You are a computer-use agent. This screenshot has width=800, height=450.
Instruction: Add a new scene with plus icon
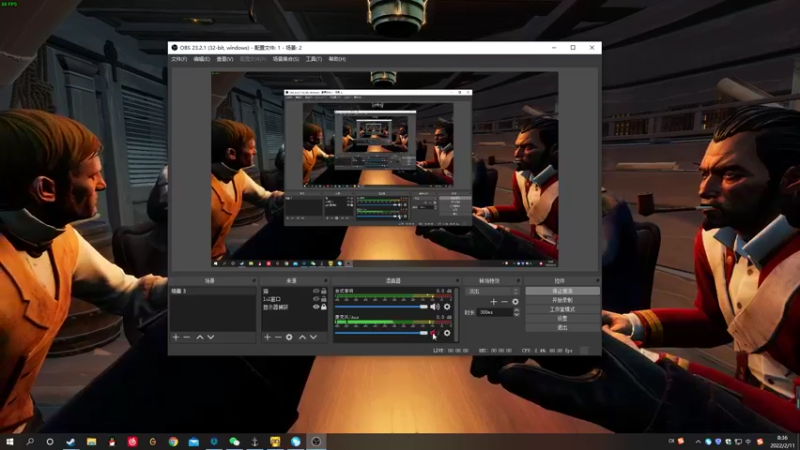coord(176,337)
